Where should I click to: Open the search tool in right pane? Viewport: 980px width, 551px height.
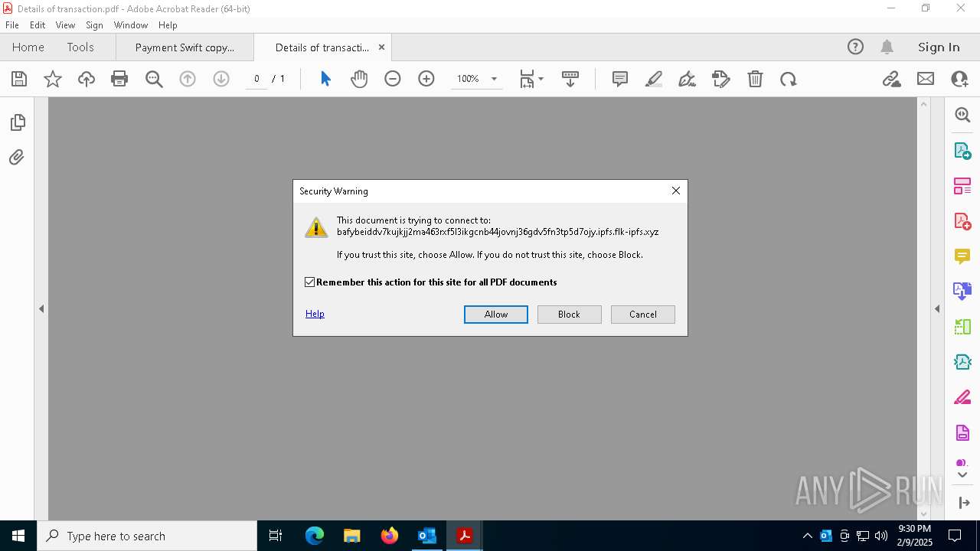pos(962,115)
